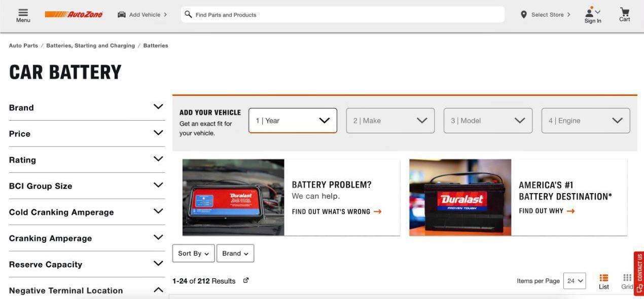644x299 pixels.
Task: Click America's #1 Battery Destination heading
Action: point(565,191)
